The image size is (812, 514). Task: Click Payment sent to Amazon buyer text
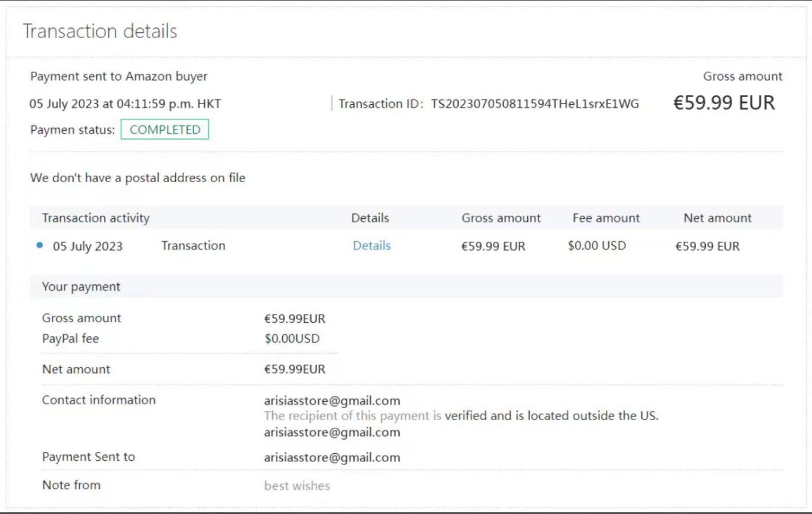point(119,76)
